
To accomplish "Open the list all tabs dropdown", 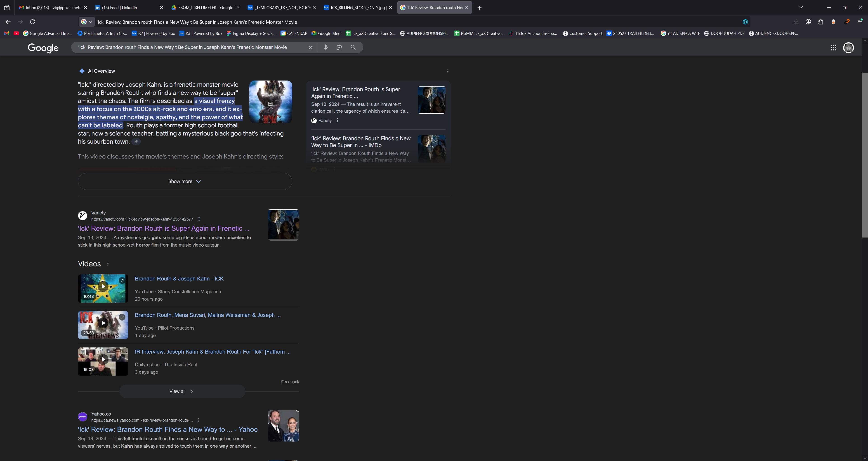I will [x=801, y=7].
